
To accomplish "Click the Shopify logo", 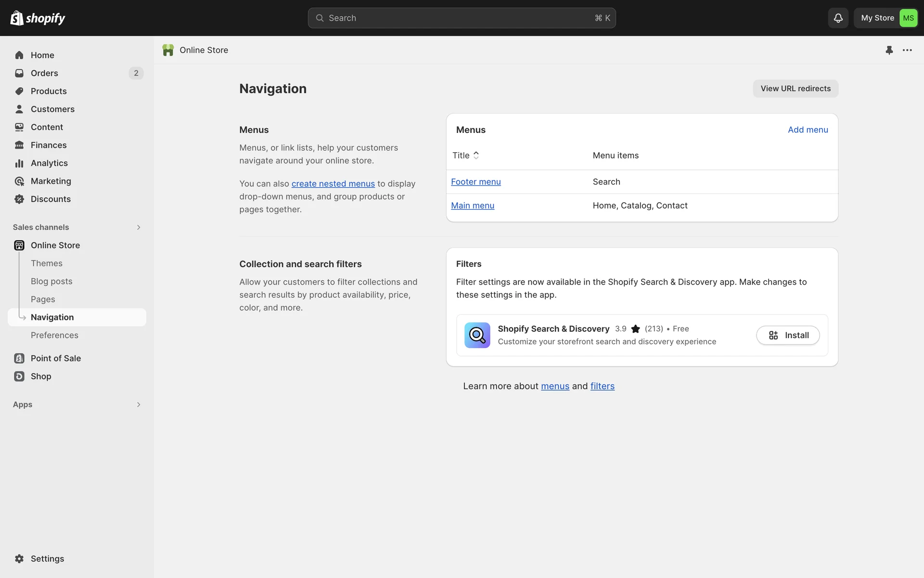I will point(38,18).
